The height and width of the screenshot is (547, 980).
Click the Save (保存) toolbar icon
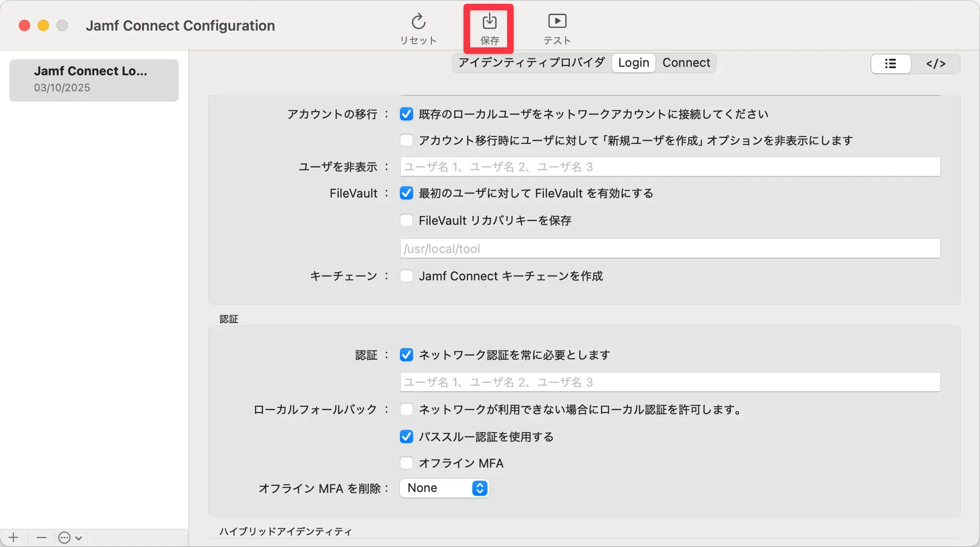(489, 22)
